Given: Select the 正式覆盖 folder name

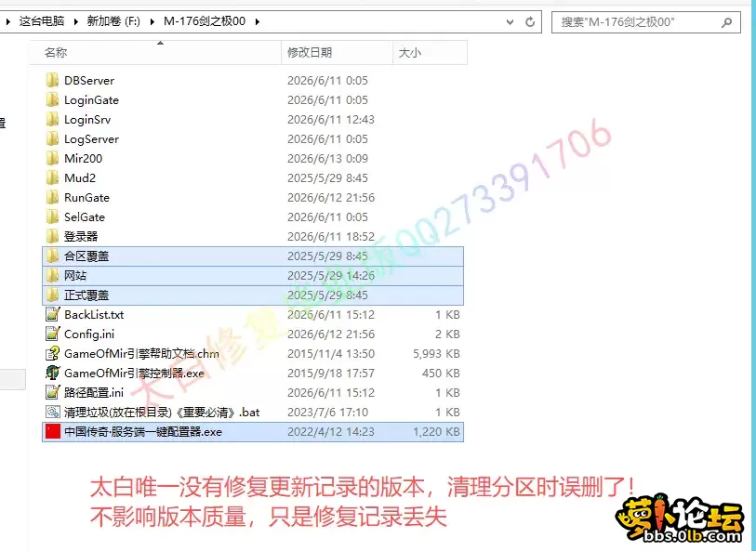Looking at the screenshot, I should (x=86, y=295).
